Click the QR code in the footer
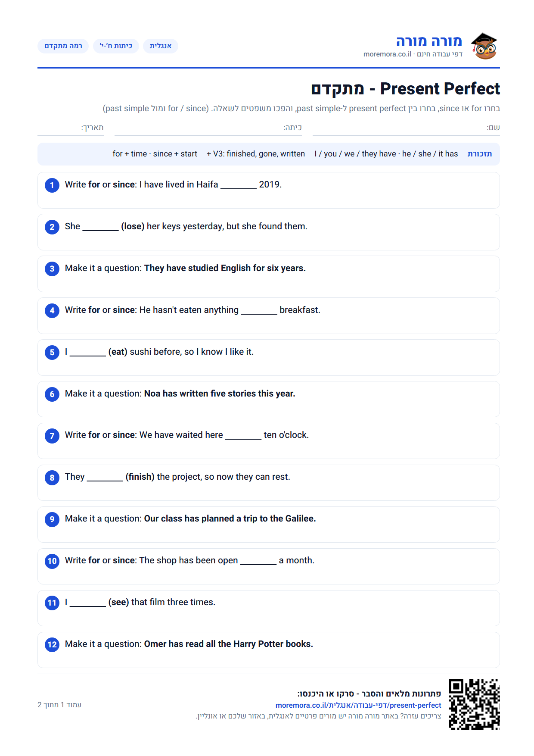 click(474, 704)
